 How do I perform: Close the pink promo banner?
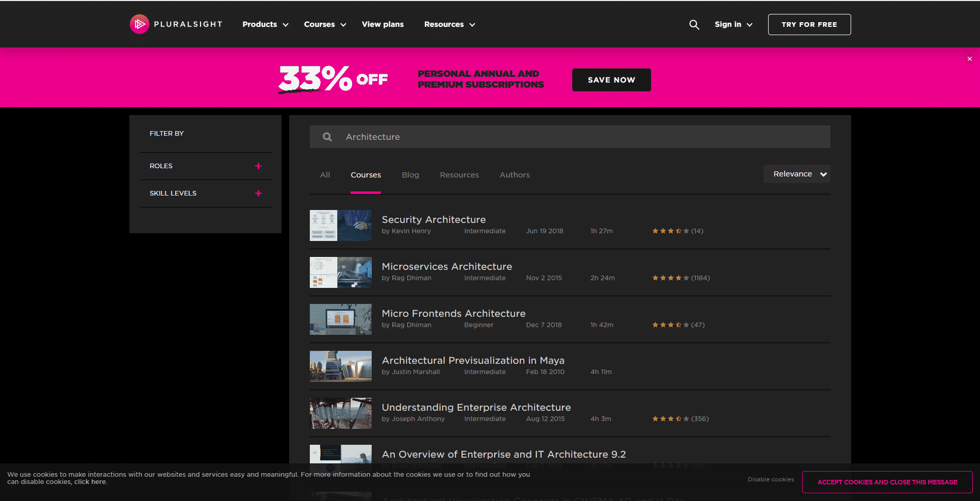pyautogui.click(x=969, y=59)
